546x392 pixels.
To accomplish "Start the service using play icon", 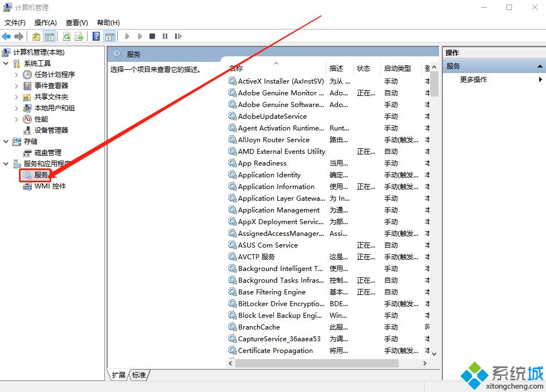I will (127, 36).
